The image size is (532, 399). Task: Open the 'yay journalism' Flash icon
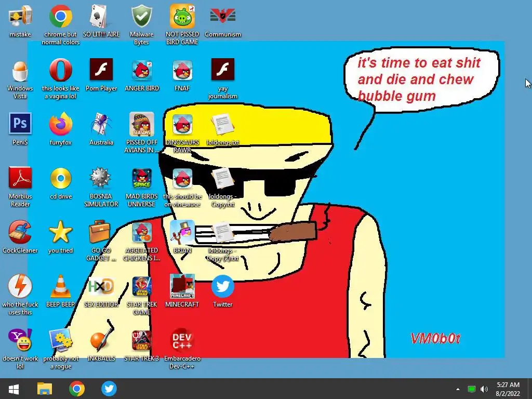click(222, 69)
